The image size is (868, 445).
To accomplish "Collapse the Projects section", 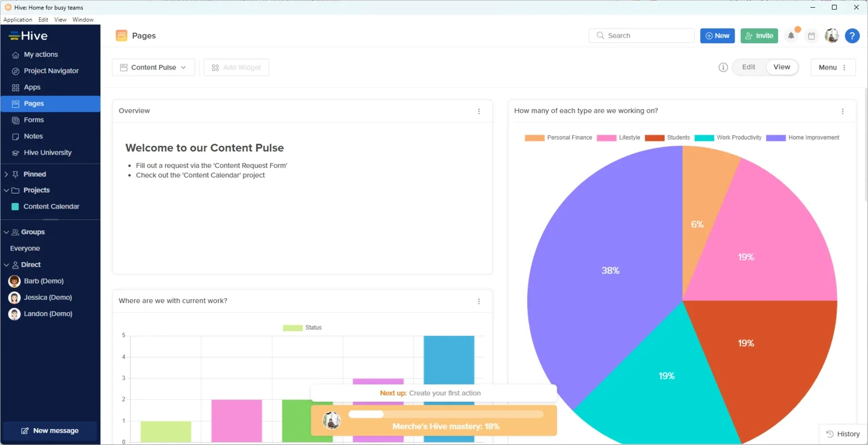I will pyautogui.click(x=6, y=190).
